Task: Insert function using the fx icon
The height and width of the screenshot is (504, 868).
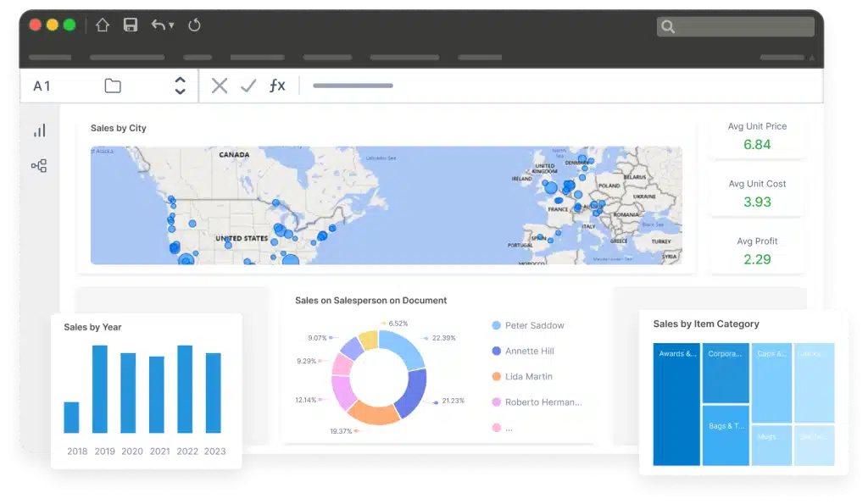Action: tap(277, 86)
